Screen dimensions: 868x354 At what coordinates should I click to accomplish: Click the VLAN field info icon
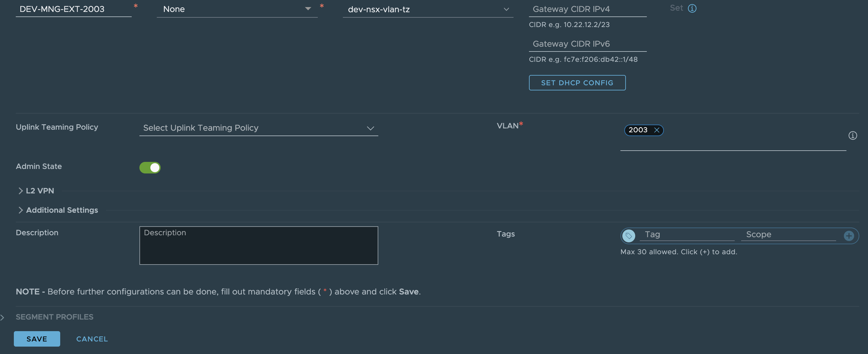point(853,135)
